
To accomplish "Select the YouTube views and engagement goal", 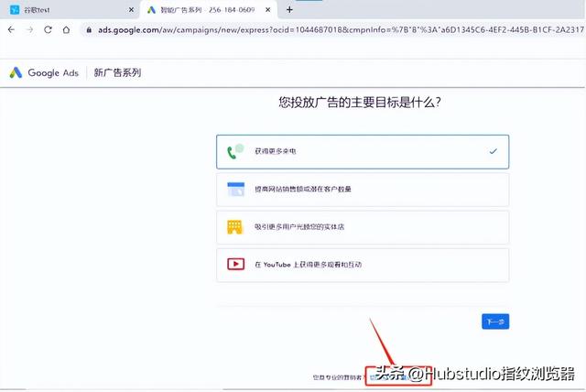I will 363,265.
